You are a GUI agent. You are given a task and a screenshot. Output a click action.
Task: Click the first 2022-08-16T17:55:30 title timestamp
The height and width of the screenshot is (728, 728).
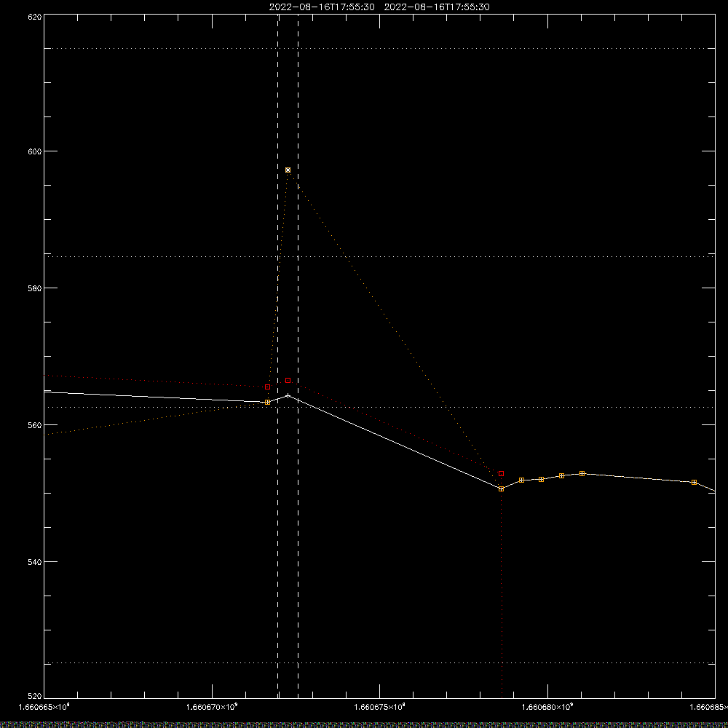(322, 7)
